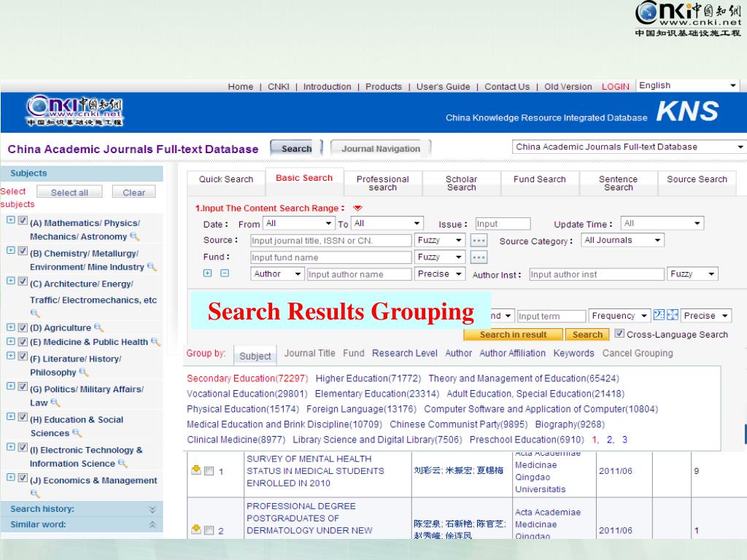Click Cancel Grouping link
The width and height of the screenshot is (747, 560).
[638, 353]
